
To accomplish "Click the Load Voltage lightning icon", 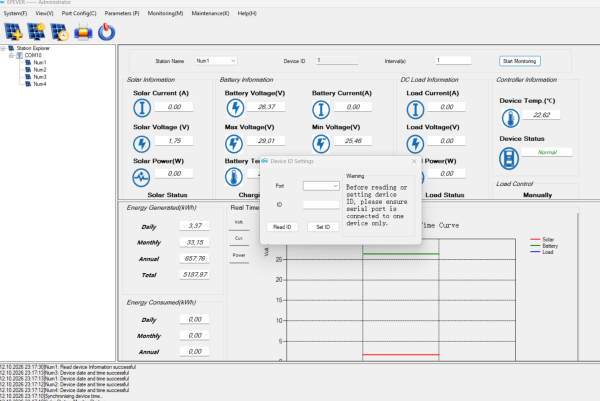I will pos(415,144).
